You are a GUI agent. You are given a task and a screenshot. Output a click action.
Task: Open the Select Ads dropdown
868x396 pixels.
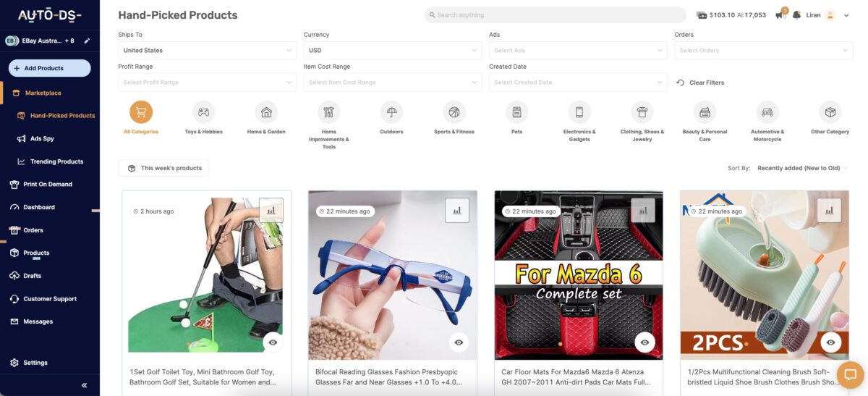(x=578, y=51)
